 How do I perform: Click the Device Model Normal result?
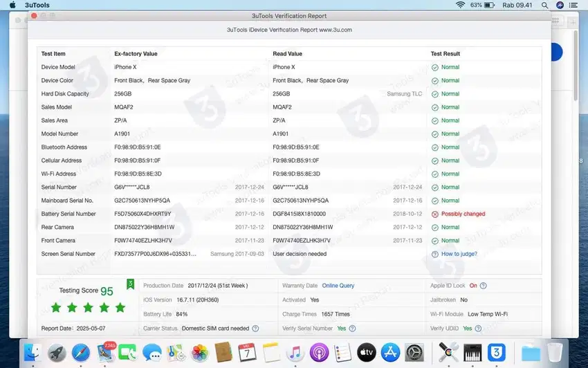450,67
